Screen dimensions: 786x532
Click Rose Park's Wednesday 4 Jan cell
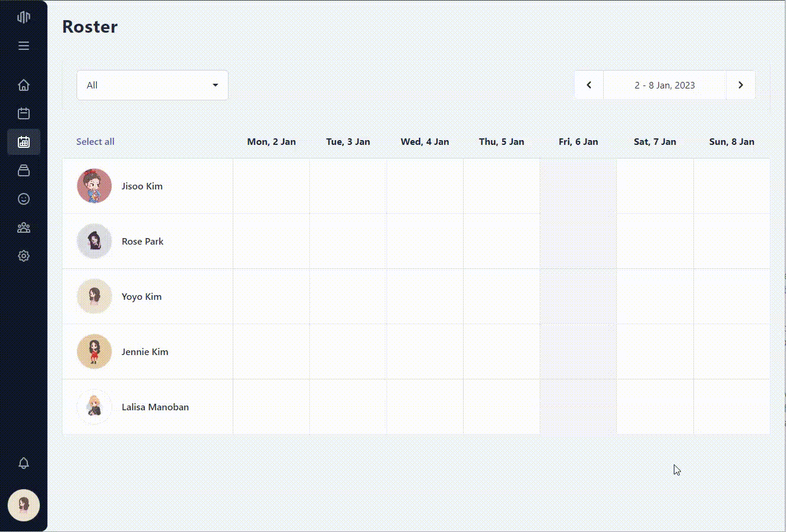424,241
